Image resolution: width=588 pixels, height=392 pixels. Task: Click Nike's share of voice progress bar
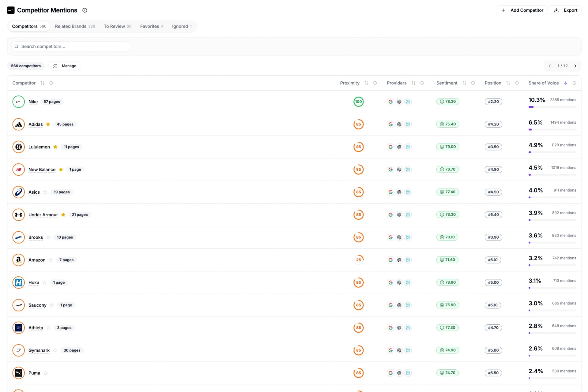point(552,107)
